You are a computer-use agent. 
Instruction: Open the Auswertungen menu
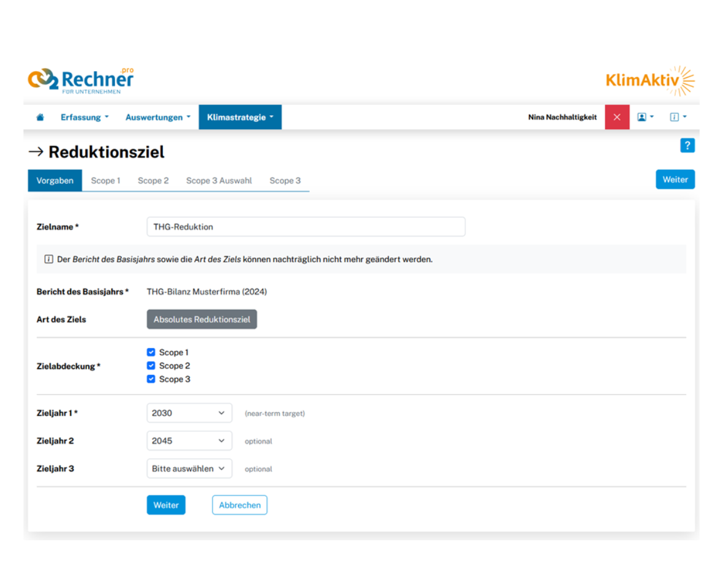pos(158,117)
